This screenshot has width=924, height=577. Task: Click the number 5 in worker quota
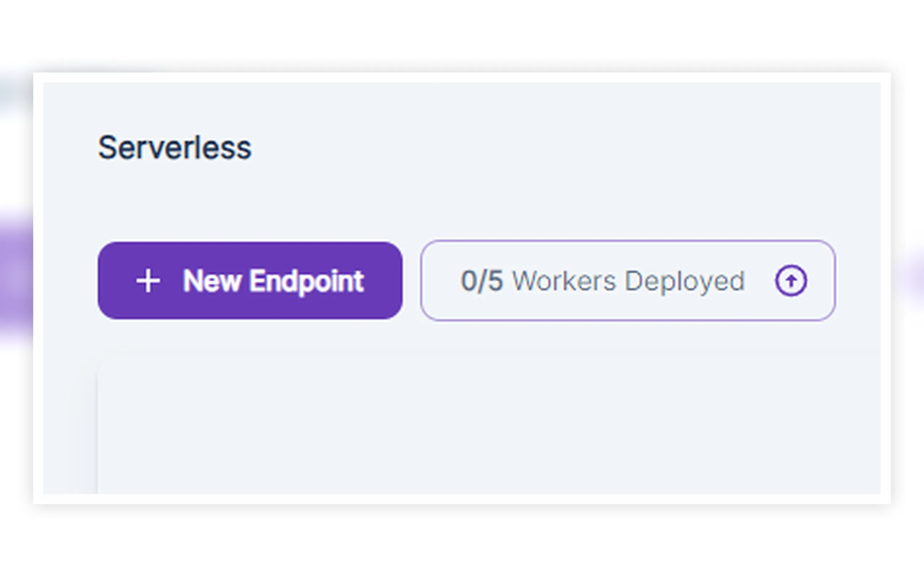coord(495,281)
